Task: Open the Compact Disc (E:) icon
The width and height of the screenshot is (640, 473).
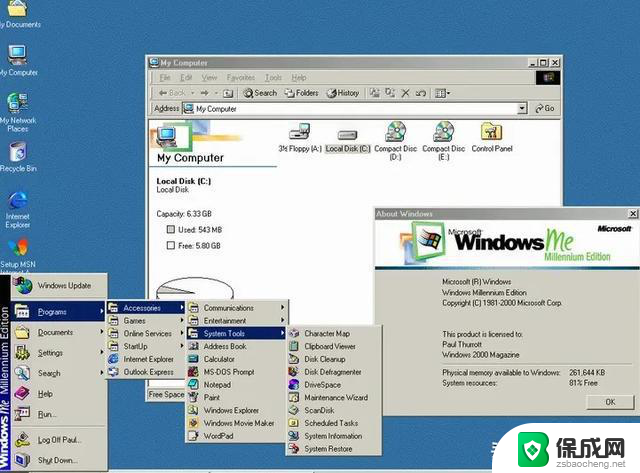Action: [x=444, y=141]
